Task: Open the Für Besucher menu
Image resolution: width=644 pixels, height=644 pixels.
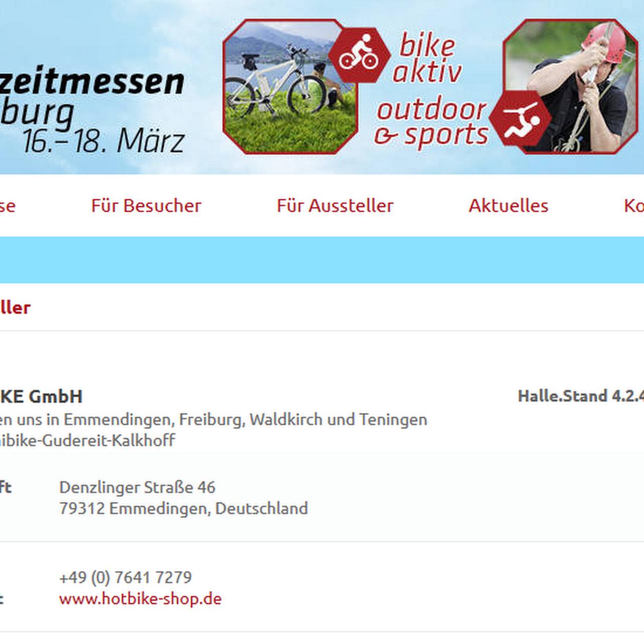Action: click(146, 206)
